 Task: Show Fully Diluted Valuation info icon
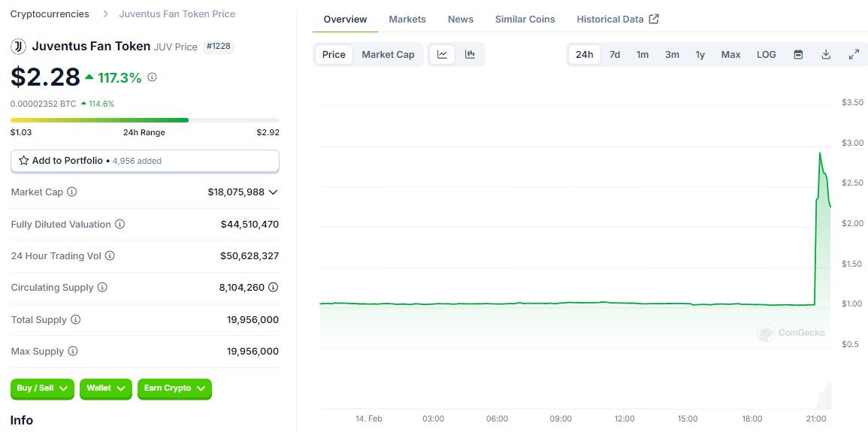[119, 224]
